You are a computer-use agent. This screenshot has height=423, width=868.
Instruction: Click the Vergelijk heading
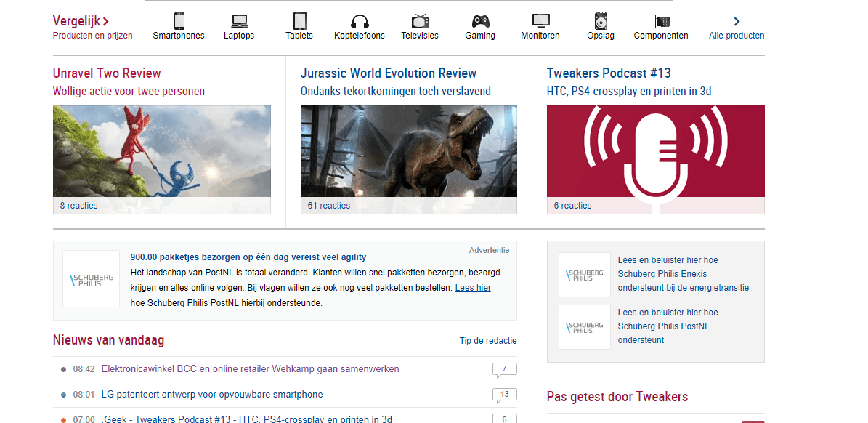tap(81, 21)
